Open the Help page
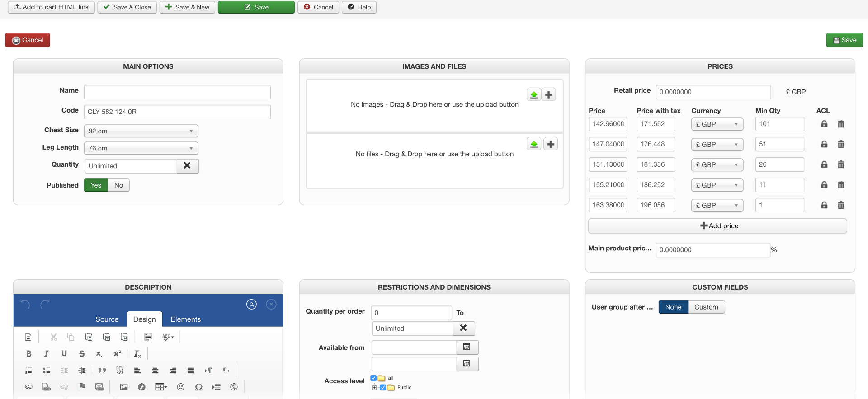Screen dimensions: 868x399 [x=359, y=7]
